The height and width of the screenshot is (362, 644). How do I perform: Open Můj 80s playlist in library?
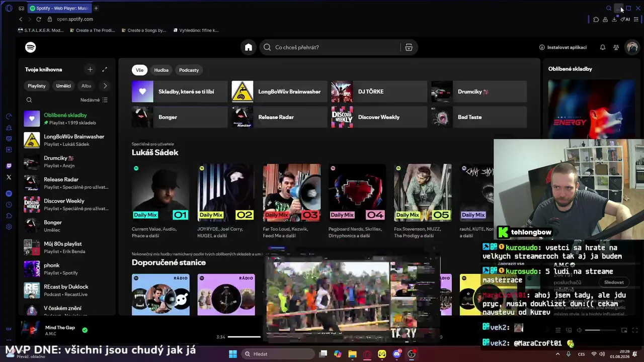tap(66, 247)
